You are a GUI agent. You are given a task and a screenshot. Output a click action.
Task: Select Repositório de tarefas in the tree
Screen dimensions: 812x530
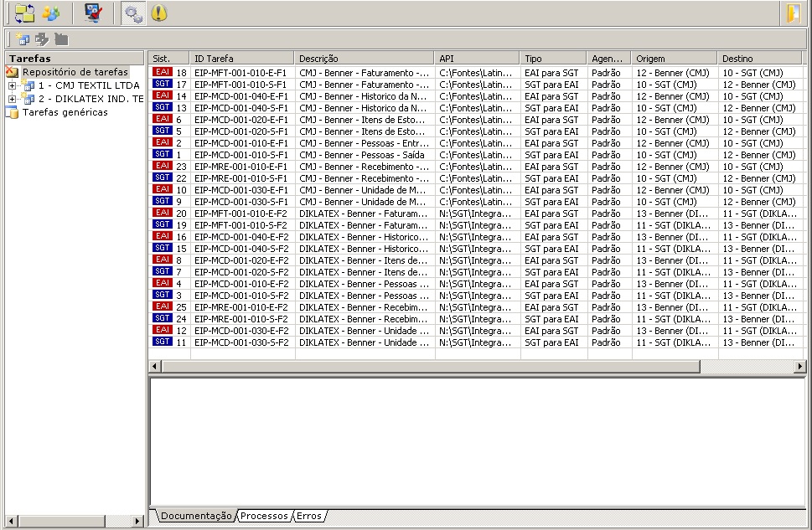[x=75, y=72]
